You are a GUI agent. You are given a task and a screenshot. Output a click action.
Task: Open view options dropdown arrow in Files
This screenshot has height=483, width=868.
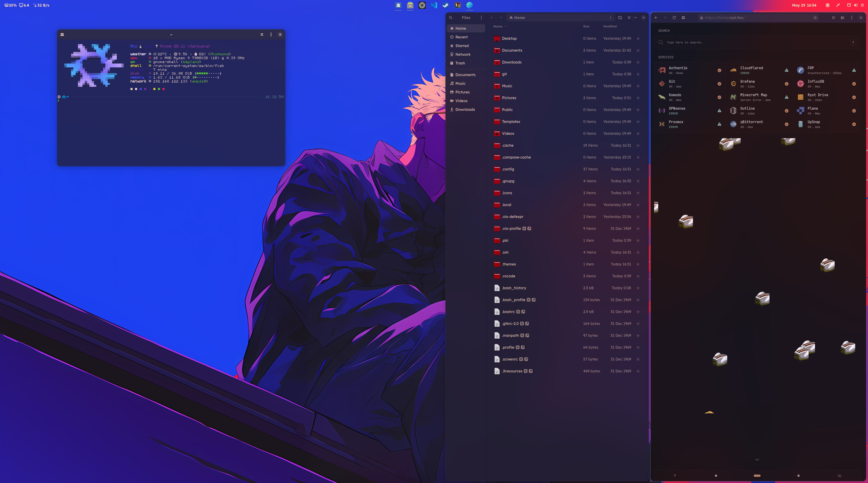[636, 18]
